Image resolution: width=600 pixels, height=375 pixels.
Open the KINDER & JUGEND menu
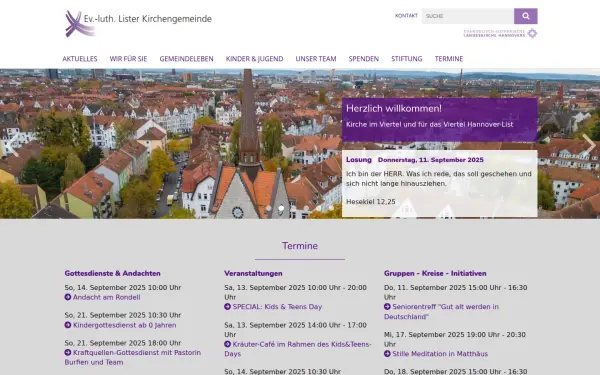coord(254,59)
